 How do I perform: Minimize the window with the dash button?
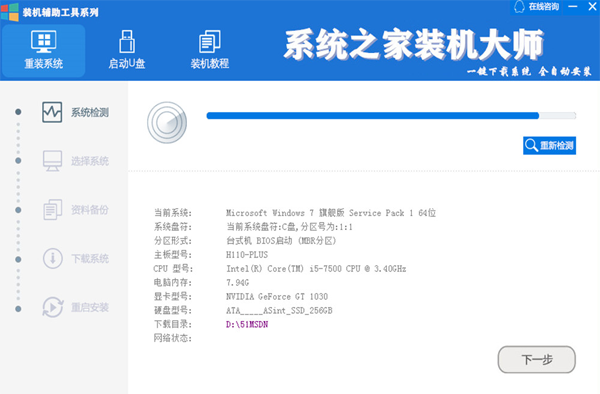[x=573, y=7]
